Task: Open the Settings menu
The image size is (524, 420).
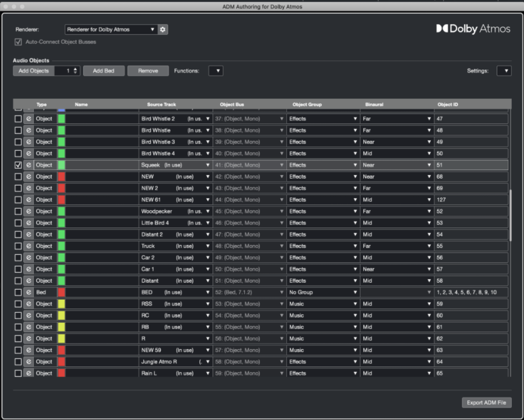Action: click(x=504, y=71)
